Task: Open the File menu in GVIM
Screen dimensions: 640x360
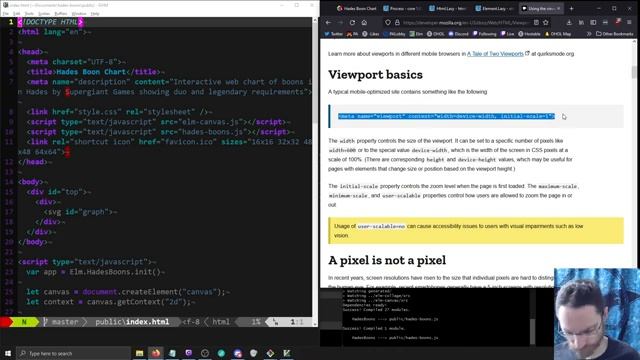Action: tap(5, 13)
